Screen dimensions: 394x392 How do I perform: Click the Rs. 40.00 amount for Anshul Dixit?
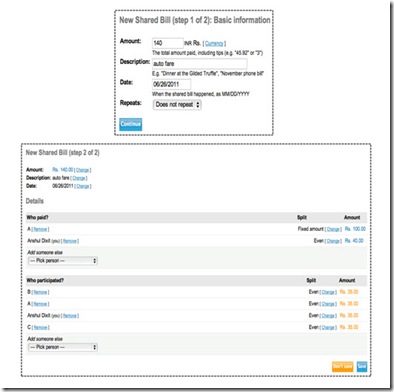point(354,241)
